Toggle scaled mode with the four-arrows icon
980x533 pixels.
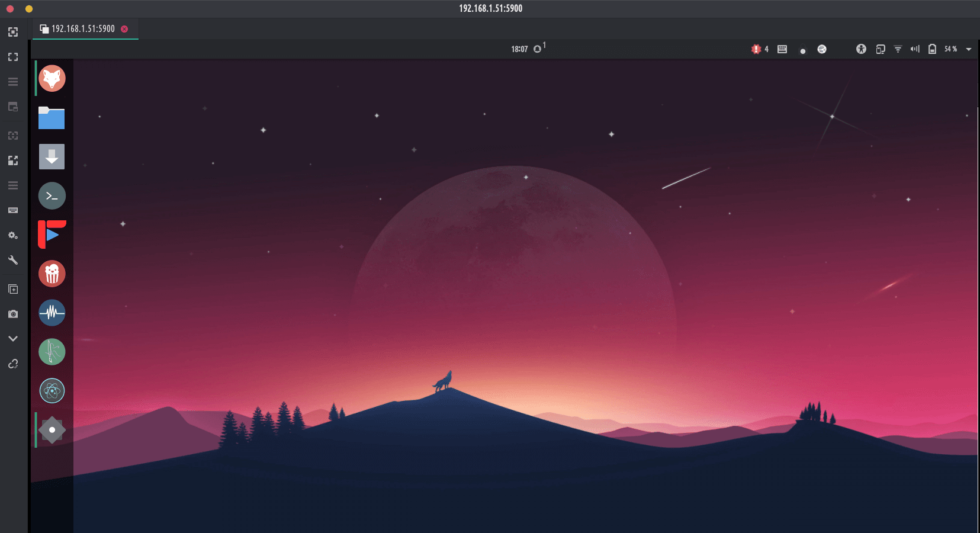pos(13,160)
